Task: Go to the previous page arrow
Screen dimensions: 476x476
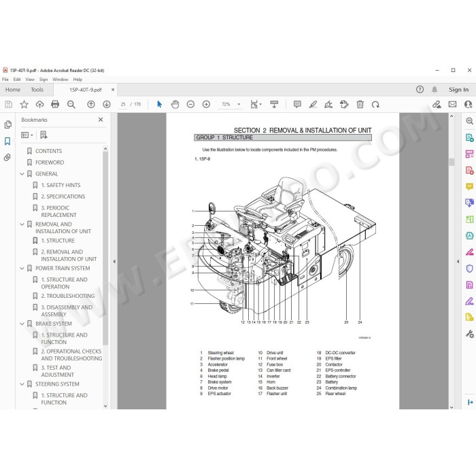Action: click(91, 105)
